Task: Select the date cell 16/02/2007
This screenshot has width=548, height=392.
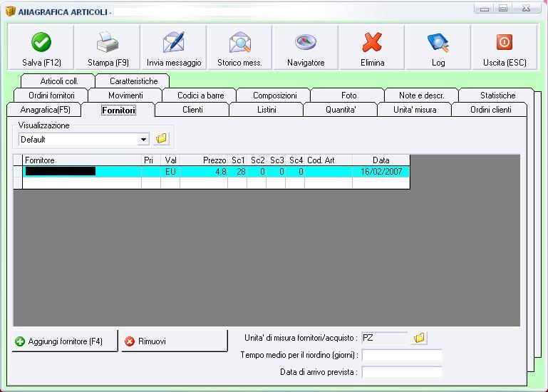Action: (381, 172)
